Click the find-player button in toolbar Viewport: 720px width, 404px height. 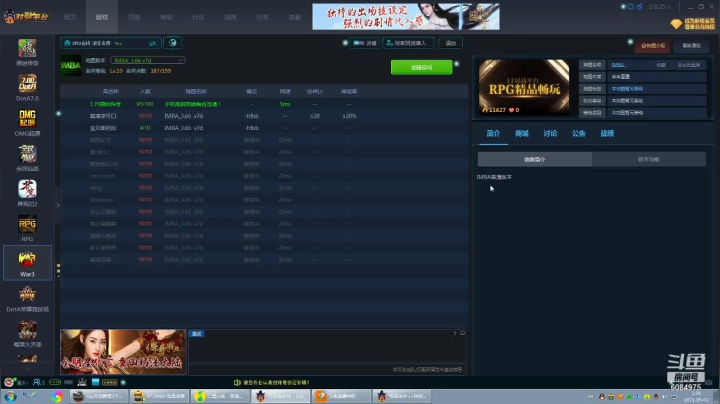click(408, 43)
